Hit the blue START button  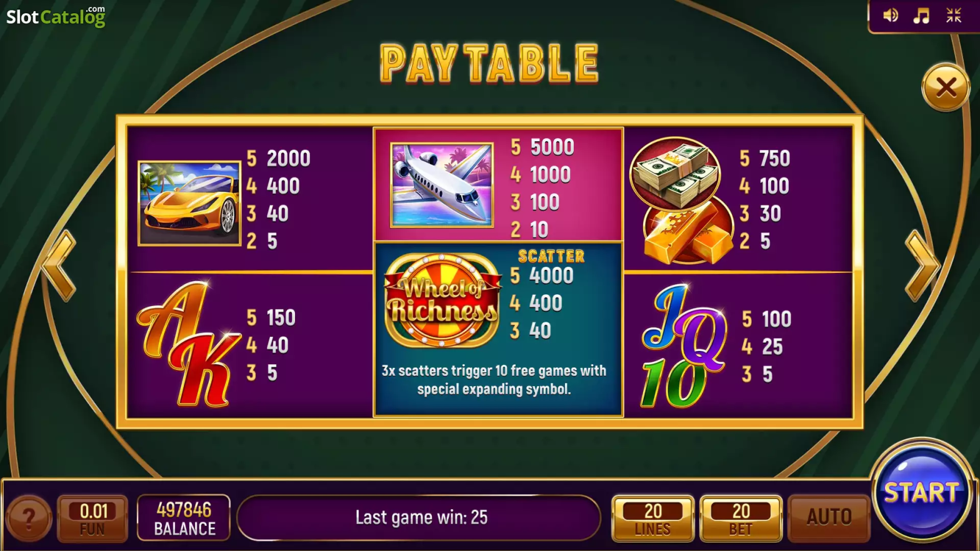pyautogui.click(x=922, y=492)
